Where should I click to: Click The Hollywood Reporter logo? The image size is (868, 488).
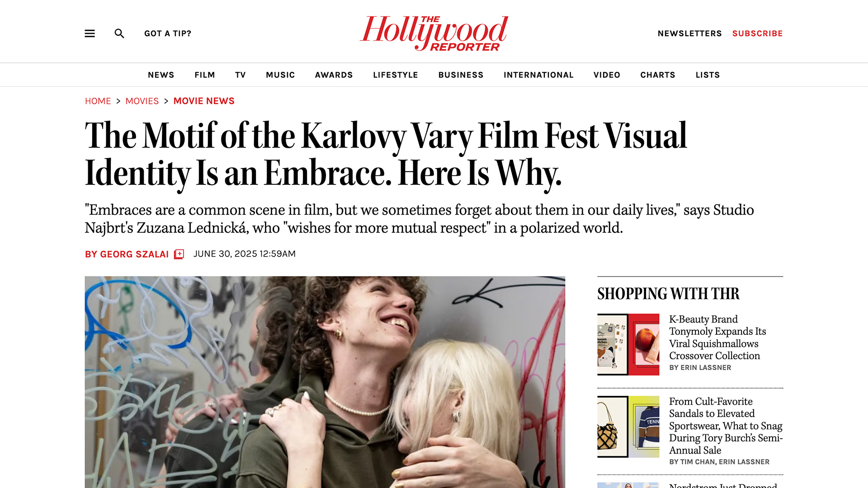tap(434, 33)
